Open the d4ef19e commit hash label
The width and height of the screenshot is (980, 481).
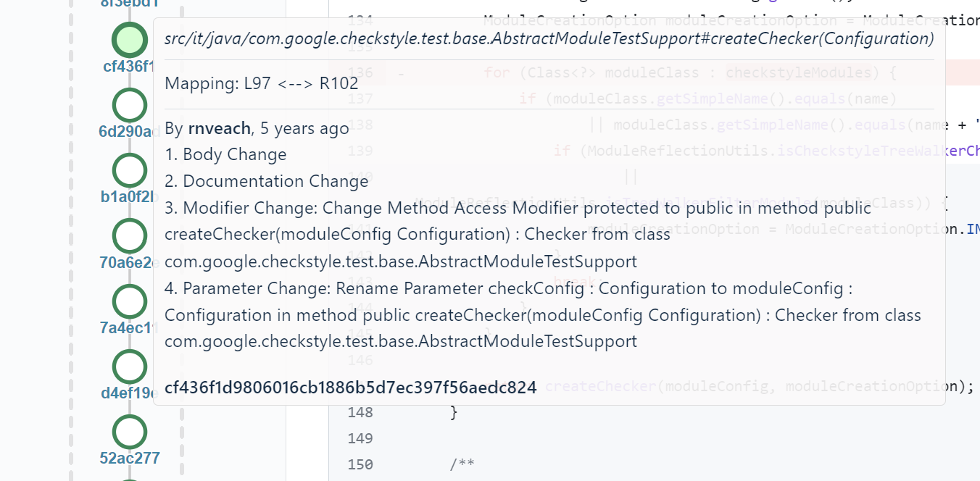pos(127,393)
